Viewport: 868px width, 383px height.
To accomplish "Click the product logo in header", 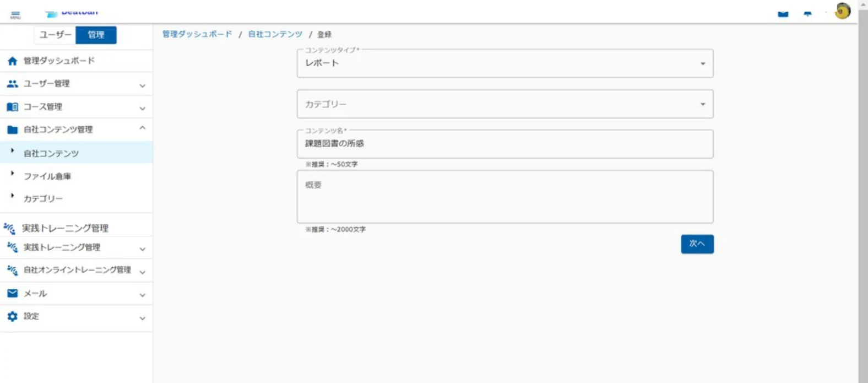I will pos(72,12).
